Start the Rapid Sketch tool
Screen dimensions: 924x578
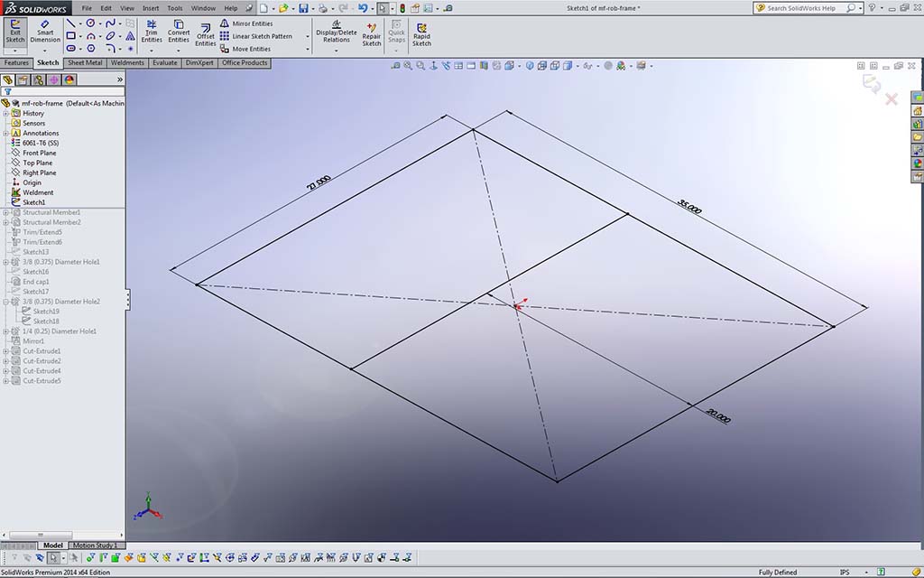[x=421, y=34]
